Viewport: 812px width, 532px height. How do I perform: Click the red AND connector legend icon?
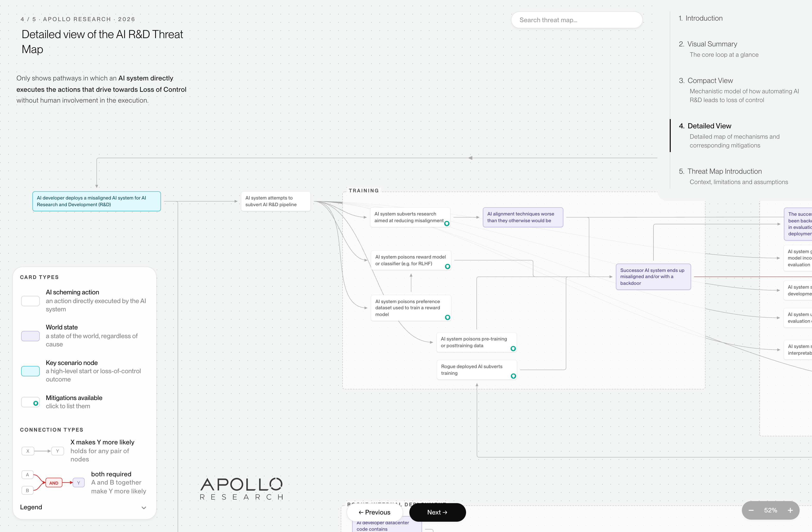[x=54, y=483]
